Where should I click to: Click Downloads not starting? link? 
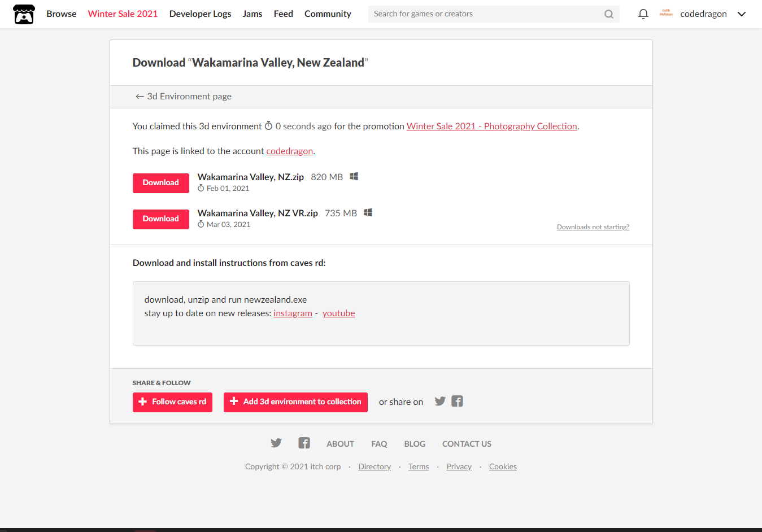[x=593, y=227]
